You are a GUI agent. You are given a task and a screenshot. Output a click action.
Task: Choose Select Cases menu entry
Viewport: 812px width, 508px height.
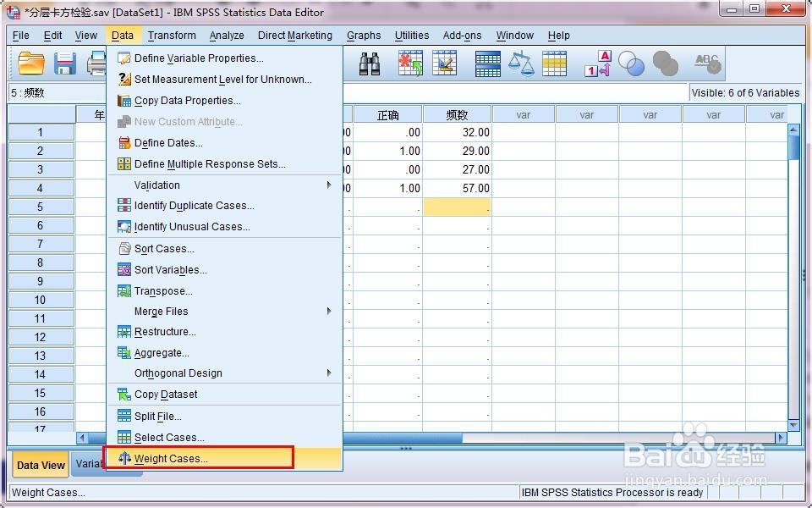[223, 438]
